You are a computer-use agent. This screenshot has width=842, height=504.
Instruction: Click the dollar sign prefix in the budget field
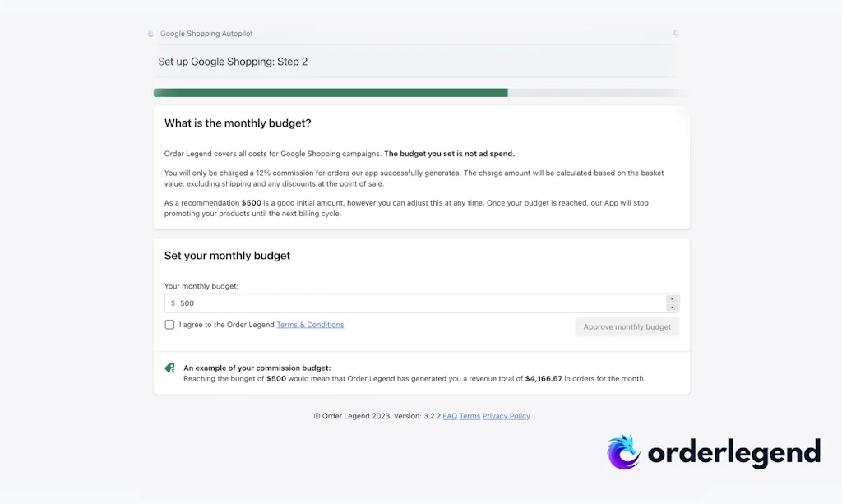(x=173, y=303)
